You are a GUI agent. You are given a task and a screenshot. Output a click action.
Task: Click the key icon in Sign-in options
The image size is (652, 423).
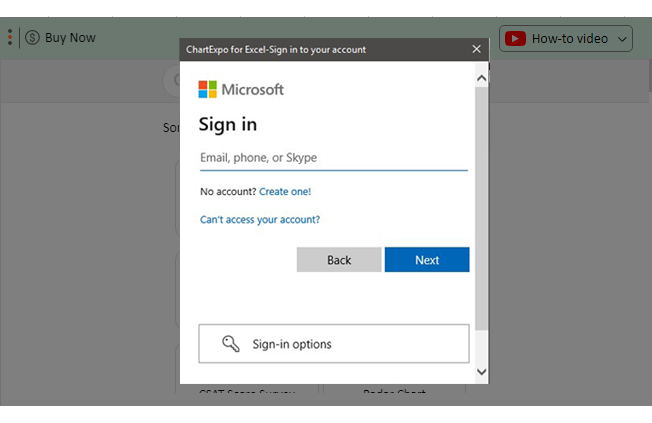point(230,344)
